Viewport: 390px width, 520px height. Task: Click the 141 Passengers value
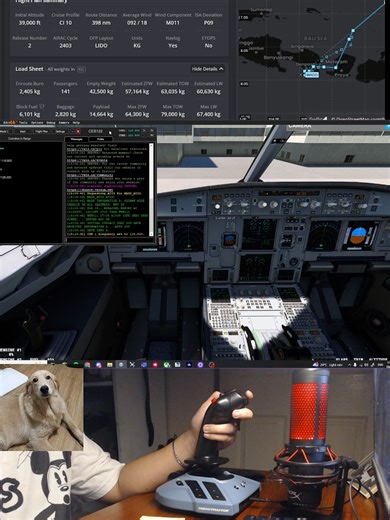click(65, 91)
